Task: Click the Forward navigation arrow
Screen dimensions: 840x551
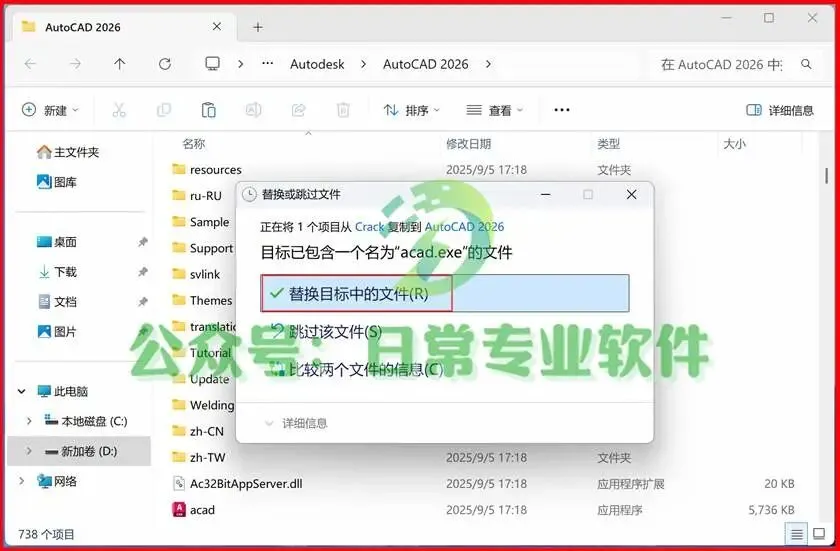Action: click(76, 64)
